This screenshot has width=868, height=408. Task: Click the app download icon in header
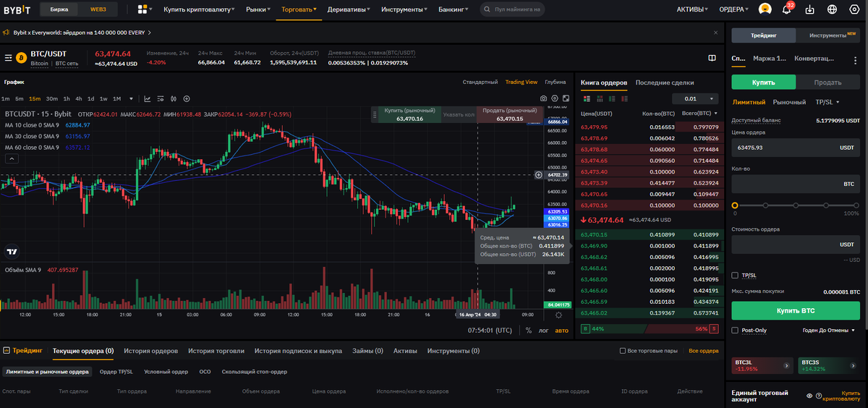[x=809, y=9]
